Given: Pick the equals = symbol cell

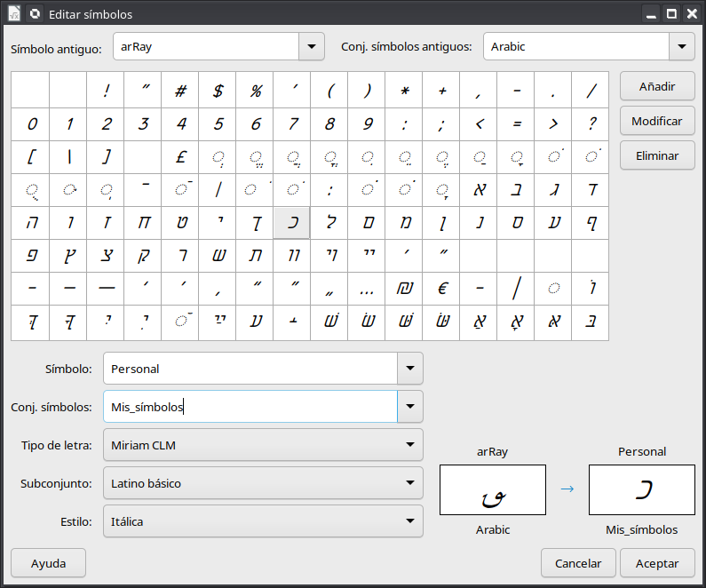Looking at the screenshot, I should 516,123.
